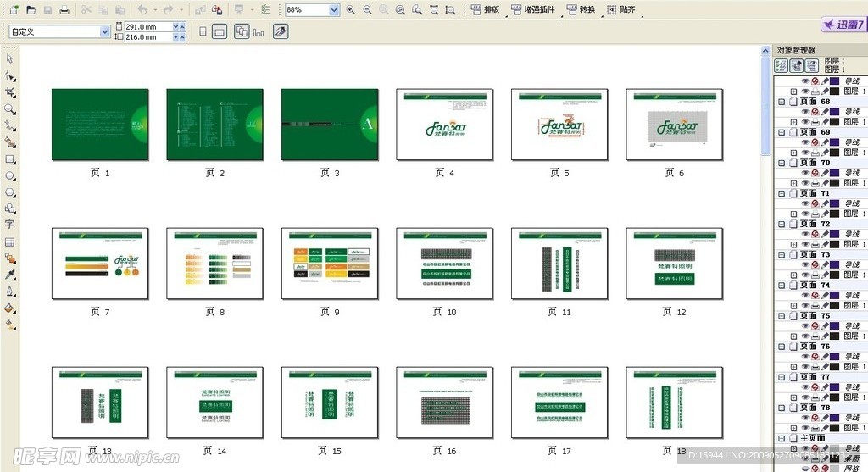Select the 页 9 color palette thumbnail
The height and width of the screenshot is (472, 868).
[330, 264]
